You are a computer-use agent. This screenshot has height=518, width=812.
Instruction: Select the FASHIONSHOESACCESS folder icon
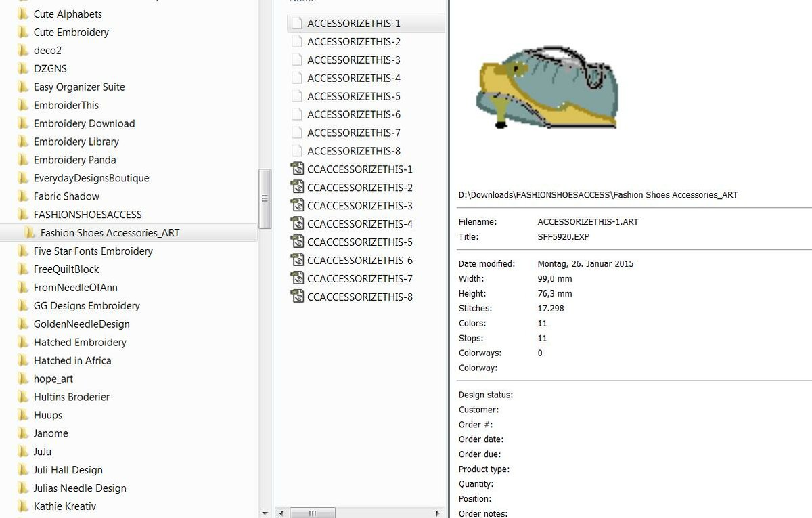pos(23,215)
